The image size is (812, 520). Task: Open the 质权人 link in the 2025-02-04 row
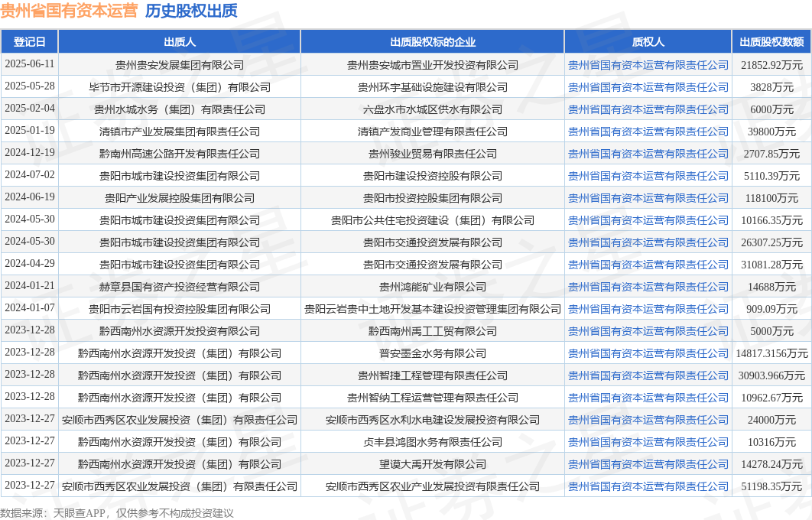pos(648,109)
